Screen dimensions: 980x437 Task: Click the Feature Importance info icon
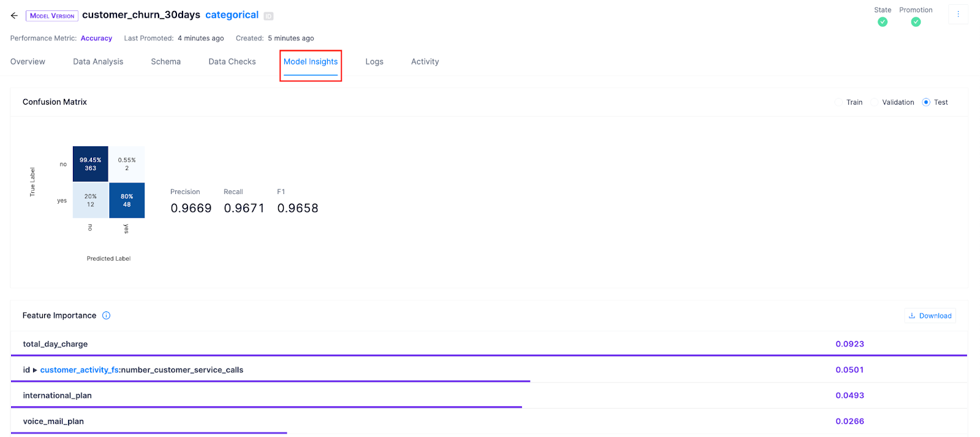point(106,316)
